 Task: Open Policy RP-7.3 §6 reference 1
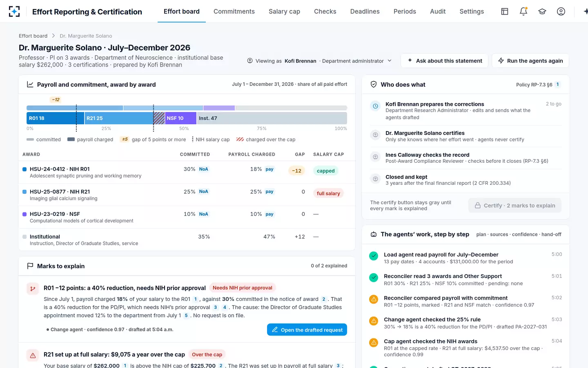point(558,85)
